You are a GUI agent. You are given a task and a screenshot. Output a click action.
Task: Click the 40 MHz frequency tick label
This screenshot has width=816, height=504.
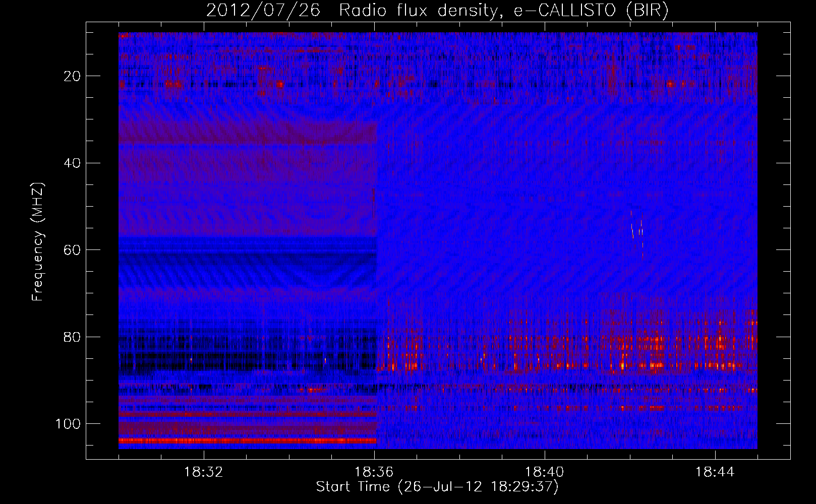(73, 163)
